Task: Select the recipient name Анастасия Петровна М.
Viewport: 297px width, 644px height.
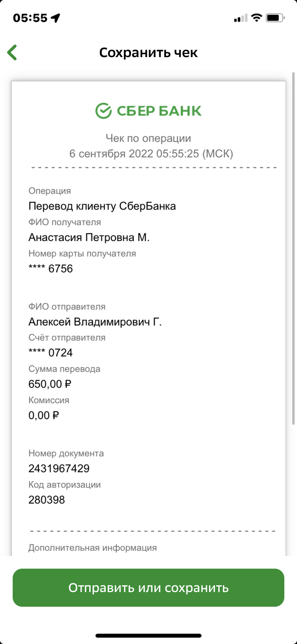Action: coord(89,238)
